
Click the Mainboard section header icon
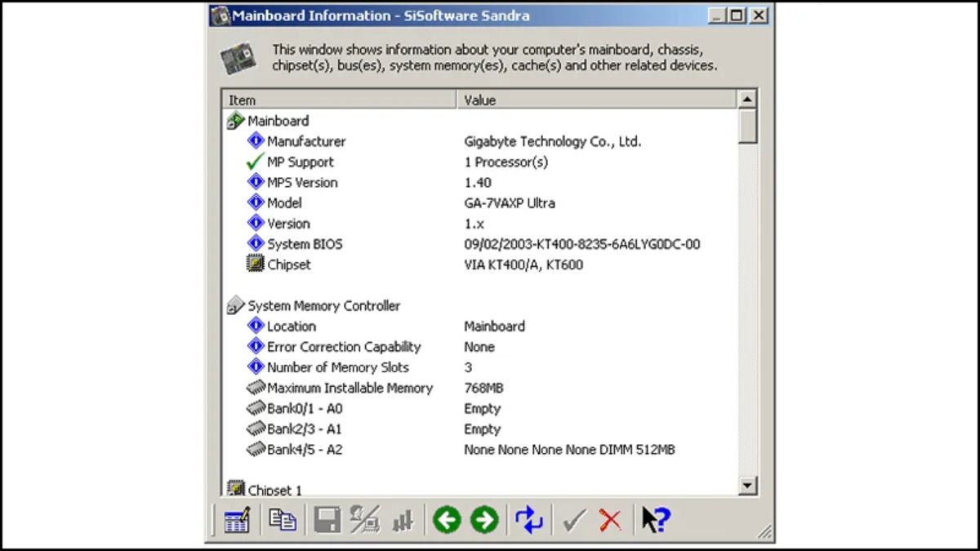point(236,121)
